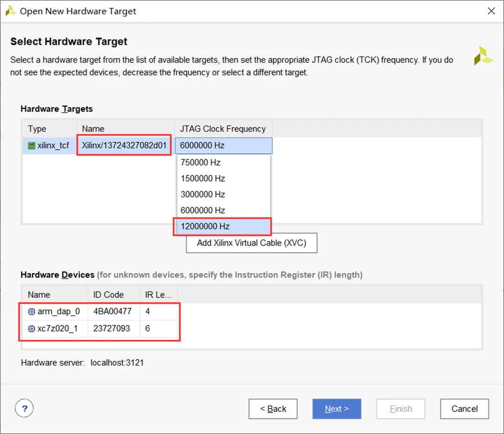Select 6000000 Hz in dropdown list
504x434 pixels.
pyautogui.click(x=203, y=210)
